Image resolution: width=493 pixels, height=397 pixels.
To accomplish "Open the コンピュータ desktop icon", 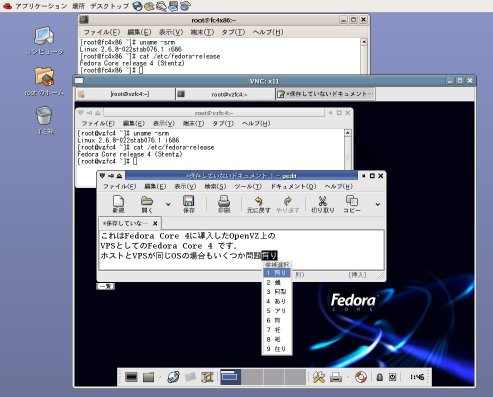I will coord(44,41).
